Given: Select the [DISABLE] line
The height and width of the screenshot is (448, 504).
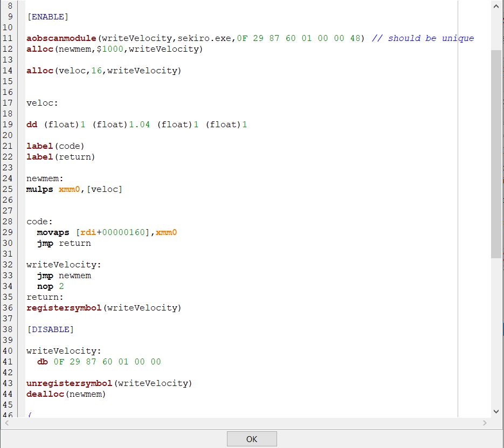Looking at the screenshot, I should click(x=50, y=329).
